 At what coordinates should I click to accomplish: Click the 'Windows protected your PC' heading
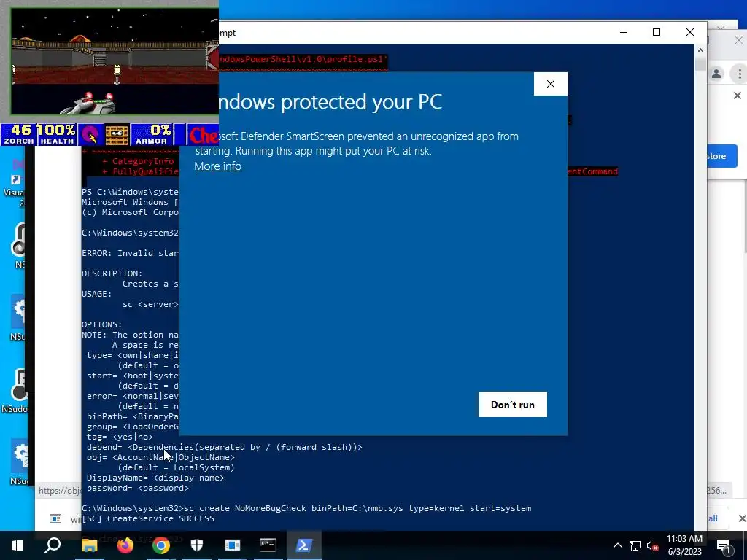click(330, 101)
